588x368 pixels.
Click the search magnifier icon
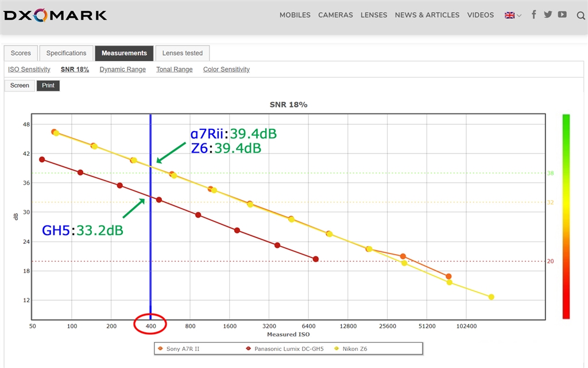click(581, 16)
